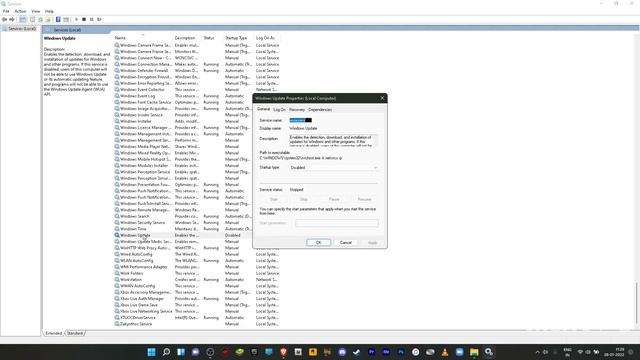
Task: Select the General tab in properties dialog
Action: click(263, 109)
